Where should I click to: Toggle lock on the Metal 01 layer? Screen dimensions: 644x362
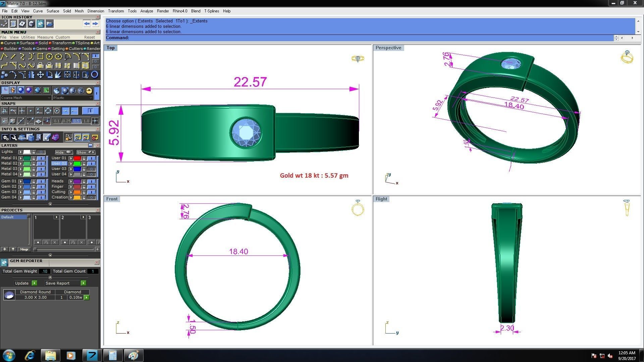(x=34, y=158)
